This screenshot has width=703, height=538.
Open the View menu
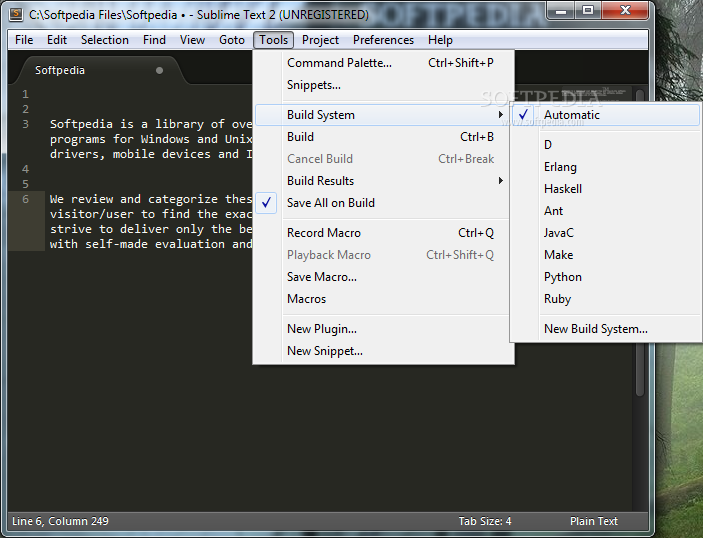(192, 40)
